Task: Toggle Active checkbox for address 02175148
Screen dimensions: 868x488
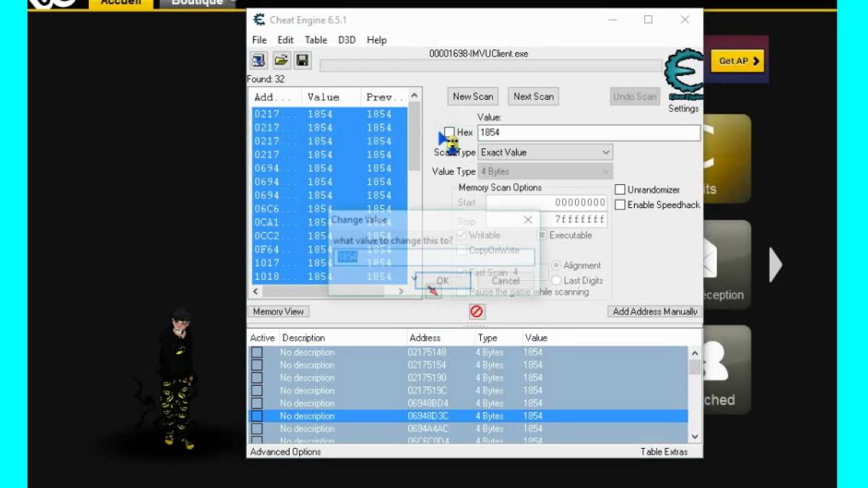Action: [x=257, y=352]
